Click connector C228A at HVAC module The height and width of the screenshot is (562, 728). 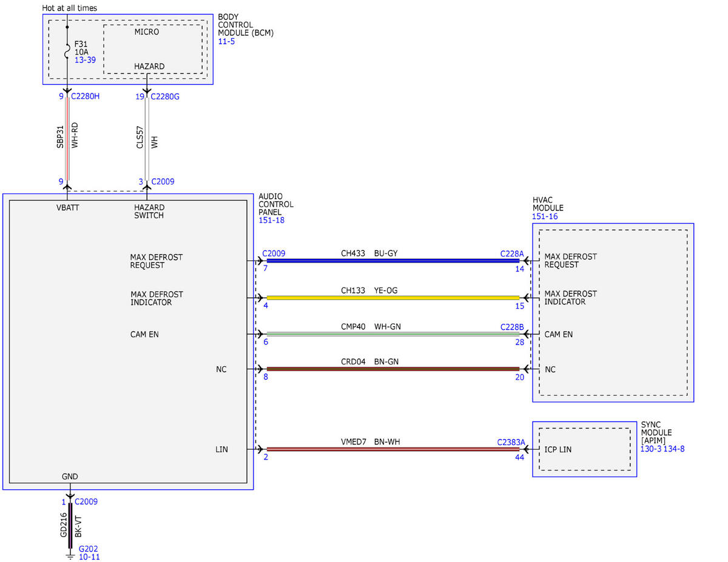coord(512,253)
